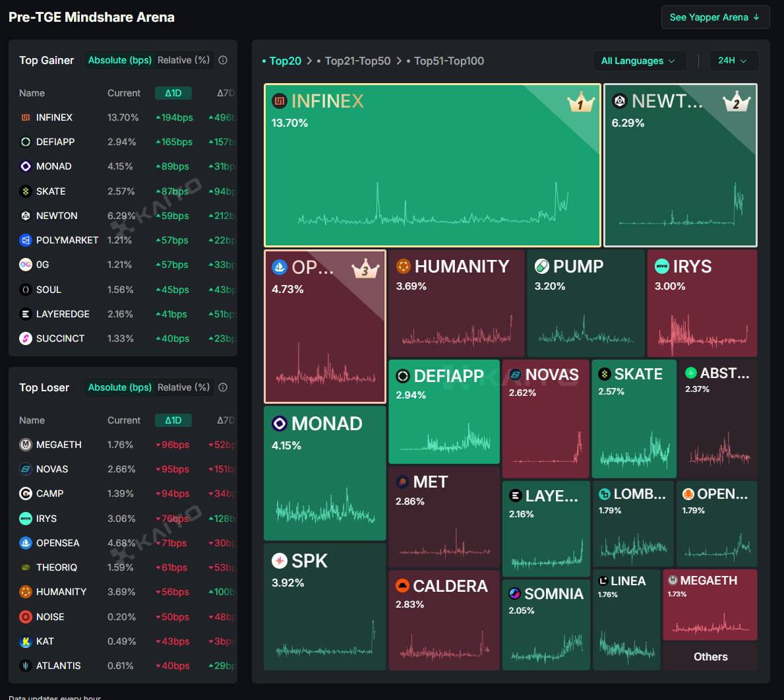Sort Top Gainer by Δ1D column
The width and height of the screenshot is (784, 700).
pyautogui.click(x=173, y=93)
